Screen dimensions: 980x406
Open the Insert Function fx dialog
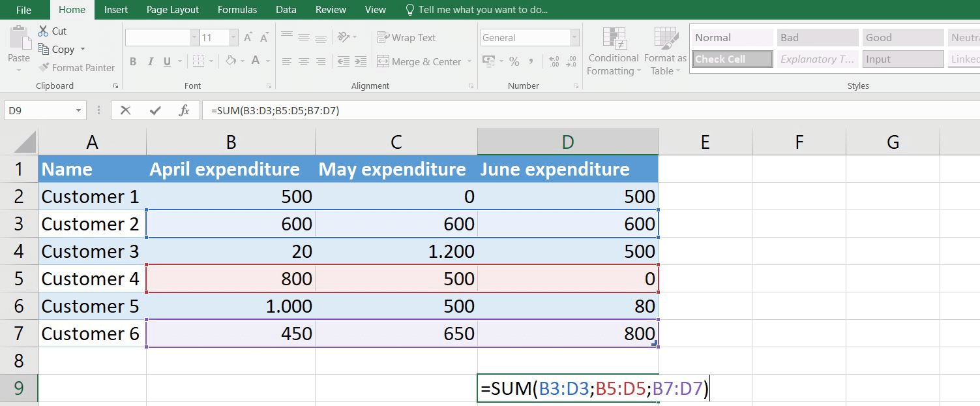point(184,111)
